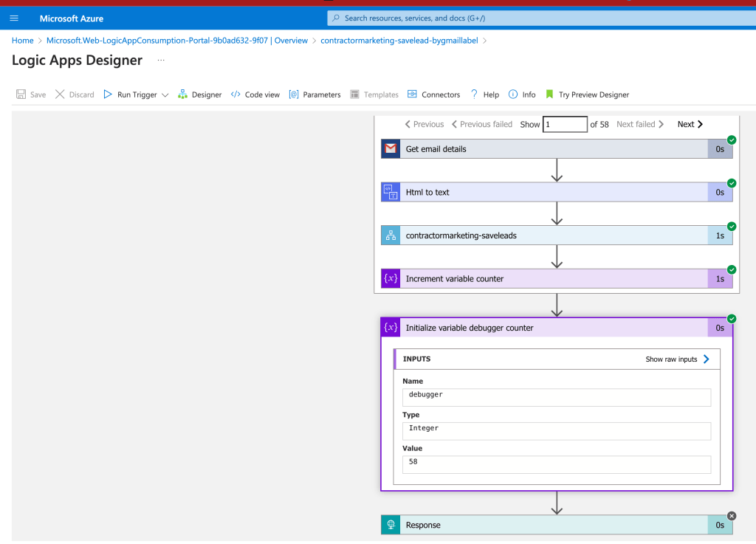Open contractormarketing-savelead-bygmaillabel breadcrumb
Screen dimensions: 756x544
(399, 41)
